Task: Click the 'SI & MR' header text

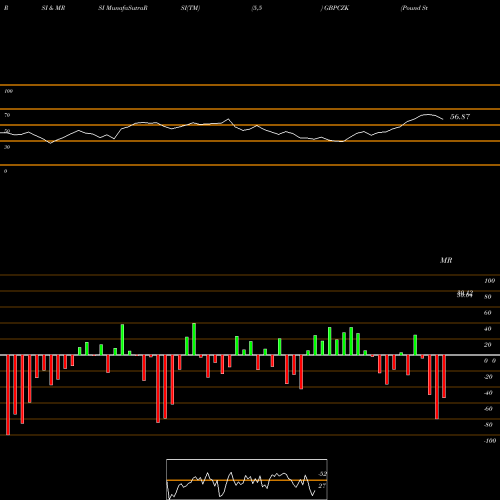Action: coord(53,8)
